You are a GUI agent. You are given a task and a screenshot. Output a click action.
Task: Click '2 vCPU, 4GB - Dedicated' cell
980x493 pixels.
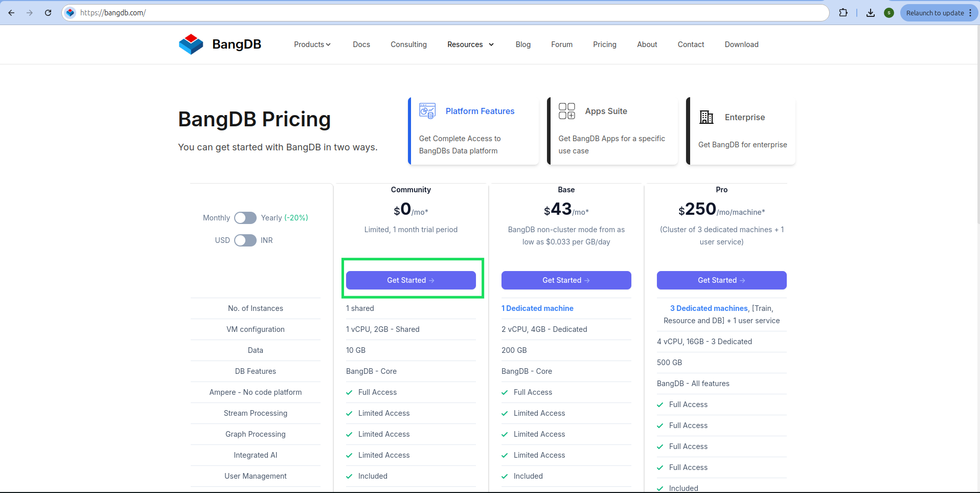tap(544, 329)
